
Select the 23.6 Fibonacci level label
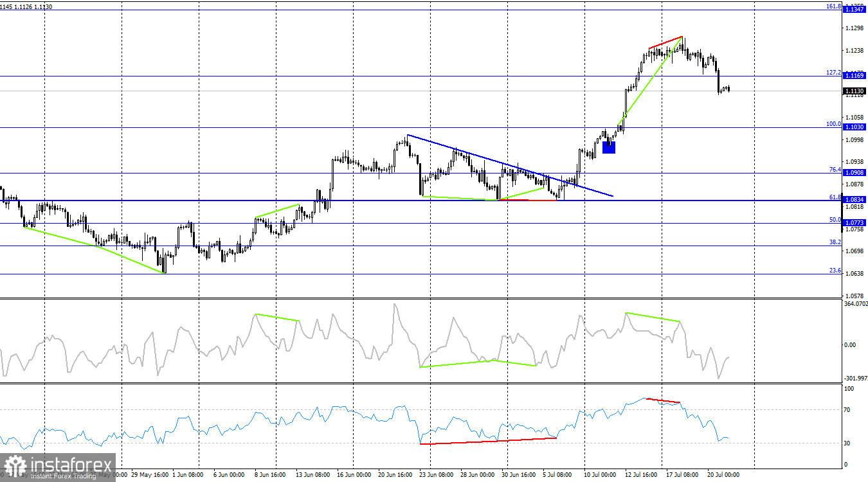click(835, 271)
